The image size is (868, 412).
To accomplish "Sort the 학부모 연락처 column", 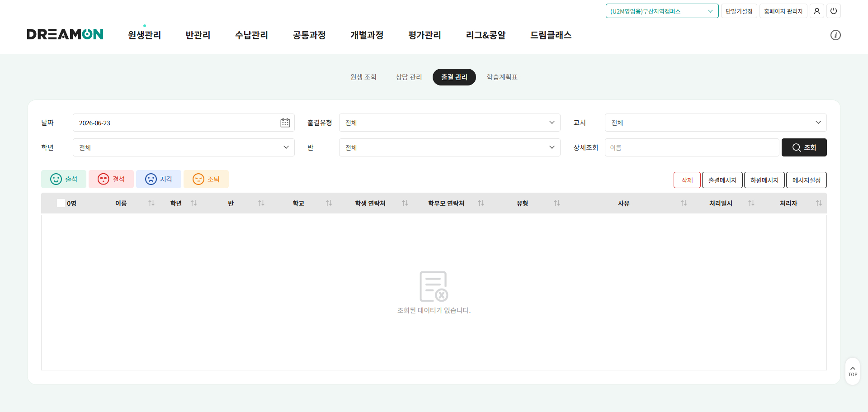I will (x=481, y=203).
